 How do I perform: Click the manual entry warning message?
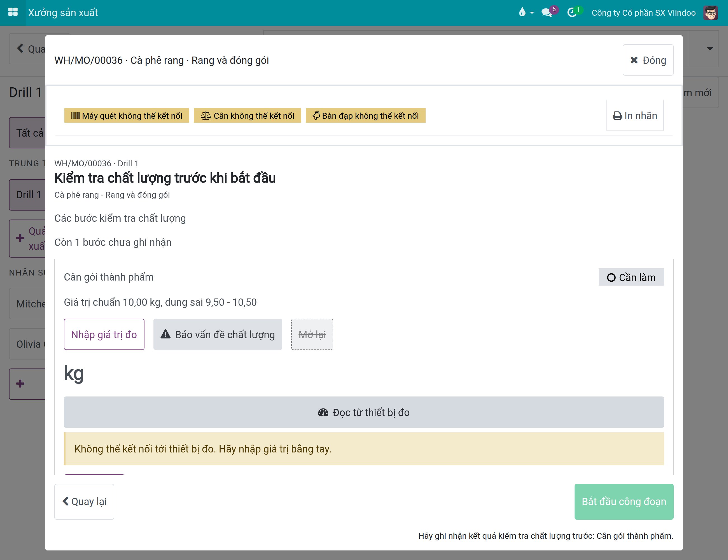point(364,449)
